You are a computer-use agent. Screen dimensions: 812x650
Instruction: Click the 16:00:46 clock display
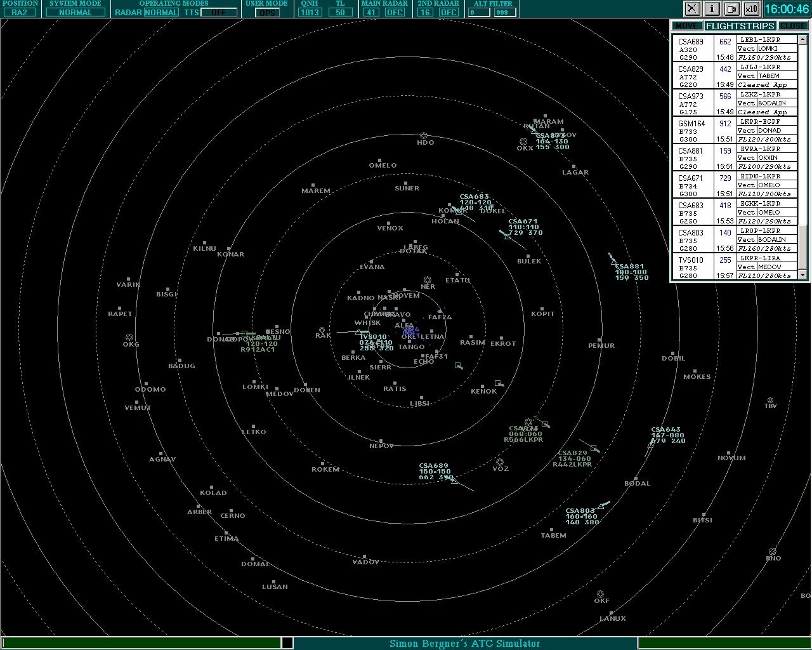[x=787, y=8]
